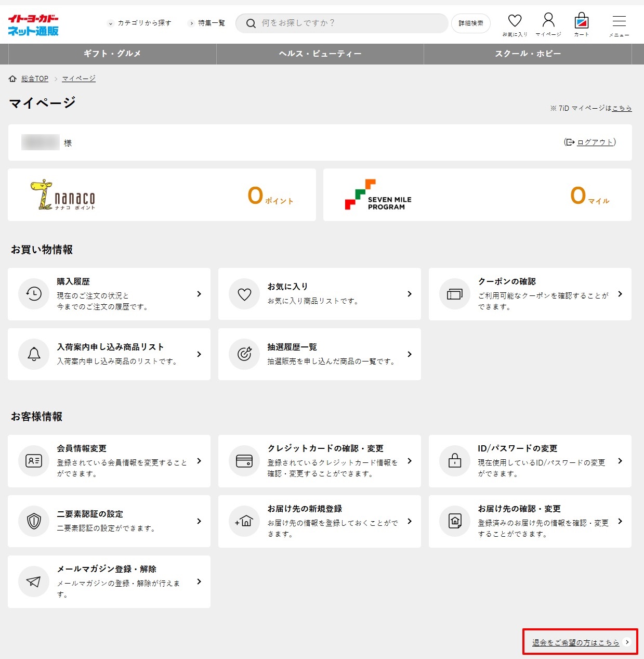Click the ログアウト link
644x659 pixels.
click(595, 142)
